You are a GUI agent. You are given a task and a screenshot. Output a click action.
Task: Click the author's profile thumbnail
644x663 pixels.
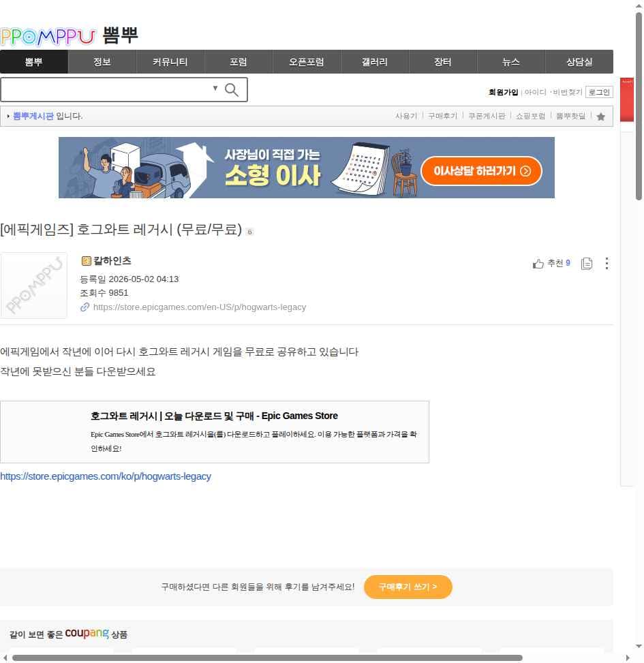tap(34, 286)
